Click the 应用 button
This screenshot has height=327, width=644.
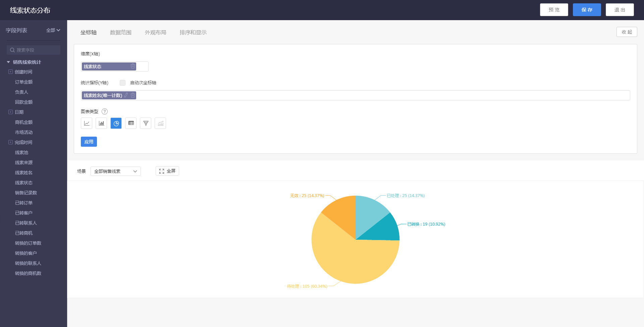(x=89, y=142)
